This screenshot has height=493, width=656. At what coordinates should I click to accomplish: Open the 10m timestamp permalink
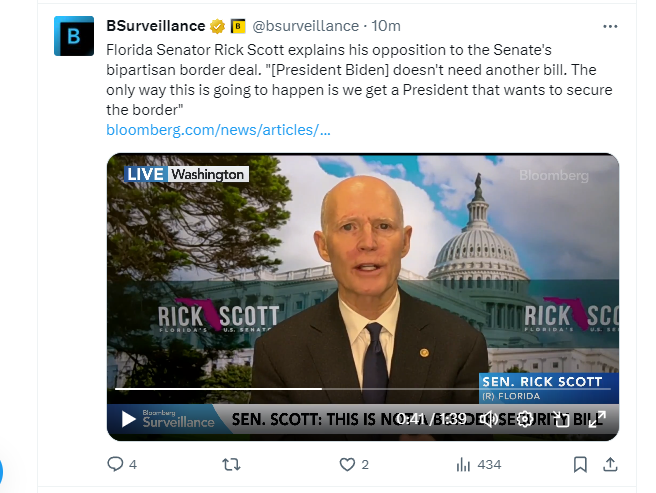point(387,26)
